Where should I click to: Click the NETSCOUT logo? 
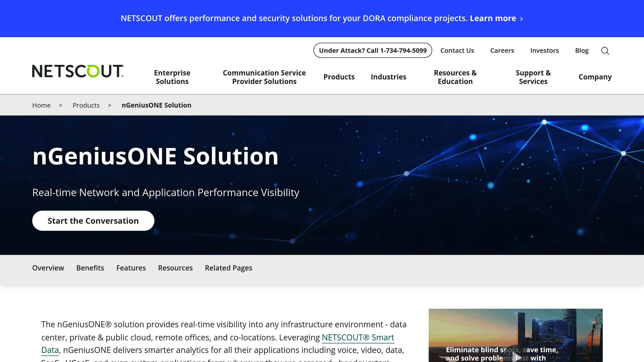tap(78, 71)
